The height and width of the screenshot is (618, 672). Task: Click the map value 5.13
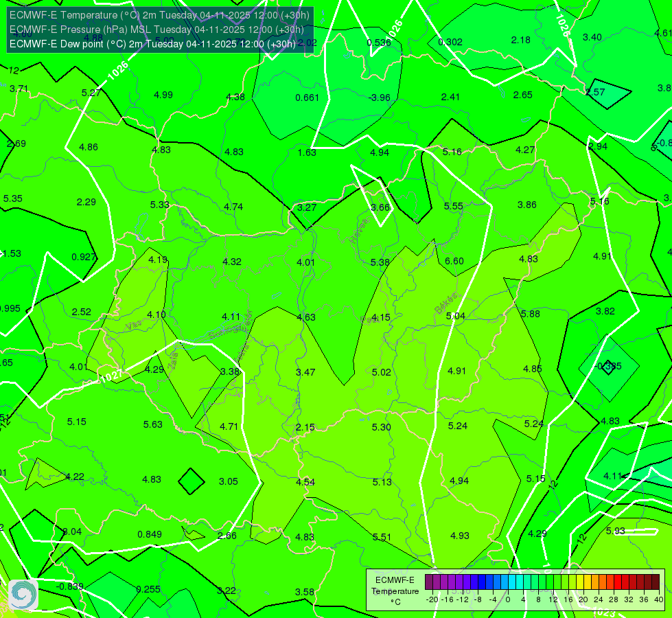click(x=382, y=482)
